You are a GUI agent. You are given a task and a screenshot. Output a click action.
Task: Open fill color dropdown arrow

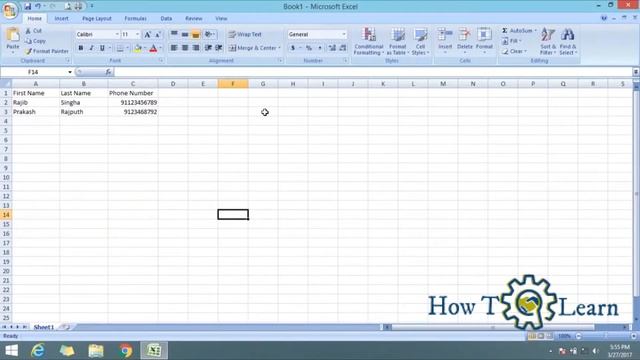click(x=145, y=48)
